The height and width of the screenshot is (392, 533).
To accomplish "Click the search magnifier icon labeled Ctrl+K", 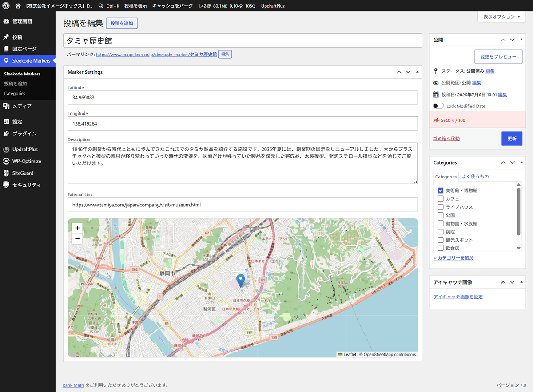I will pyautogui.click(x=101, y=6).
